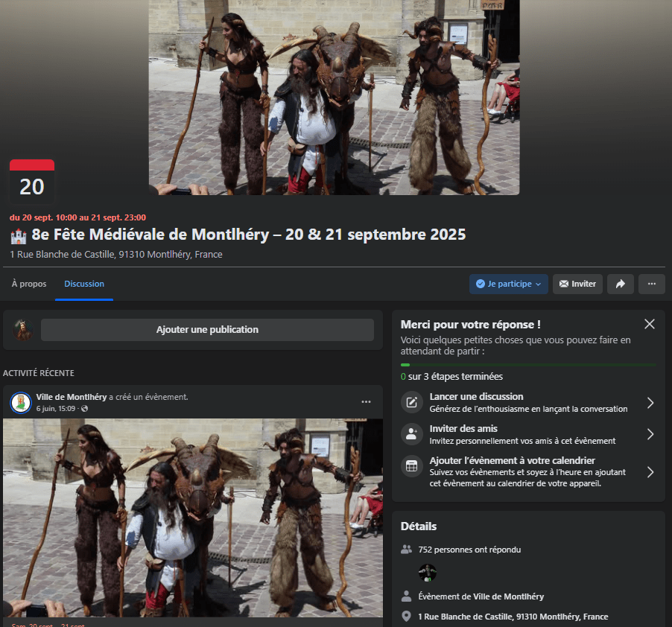Click the Inviter button
The height and width of the screenshot is (627, 672).
[x=577, y=284]
